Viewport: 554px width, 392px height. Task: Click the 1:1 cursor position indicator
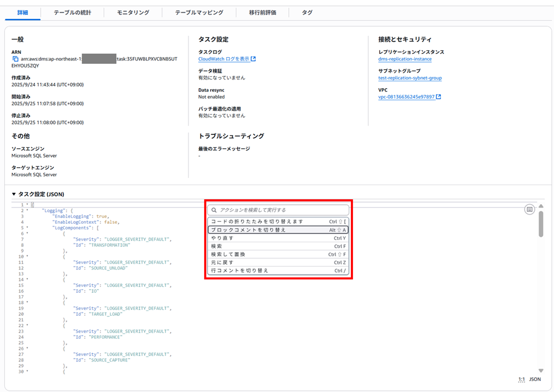click(x=521, y=379)
